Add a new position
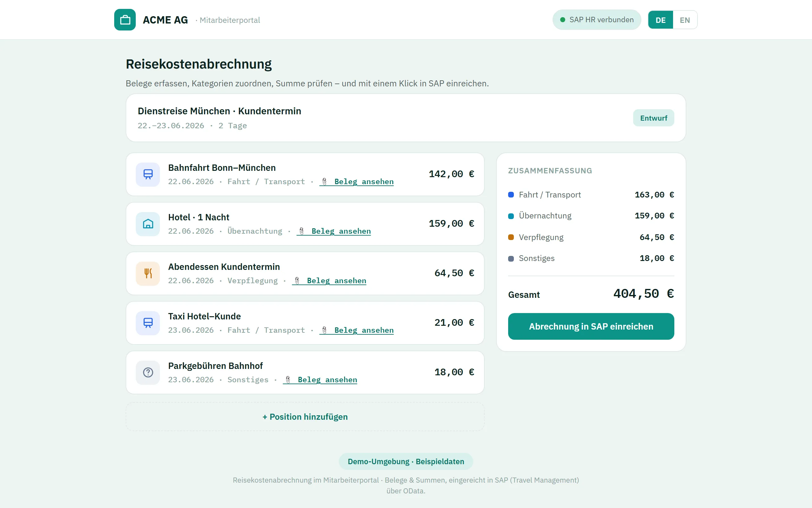Image resolution: width=812 pixels, height=508 pixels. (305, 417)
